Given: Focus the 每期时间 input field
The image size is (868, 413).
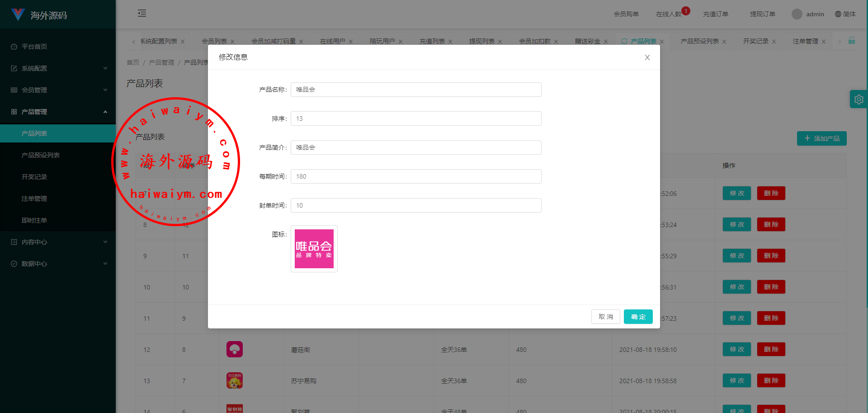Looking at the screenshot, I should (x=416, y=176).
